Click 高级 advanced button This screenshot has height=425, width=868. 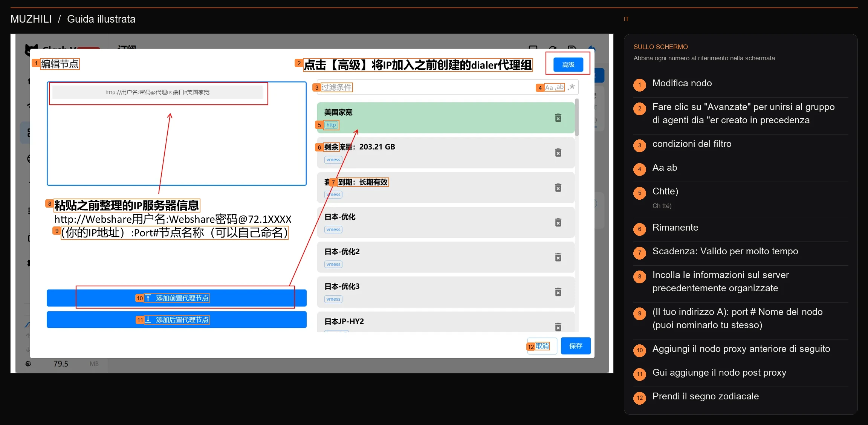pyautogui.click(x=568, y=64)
